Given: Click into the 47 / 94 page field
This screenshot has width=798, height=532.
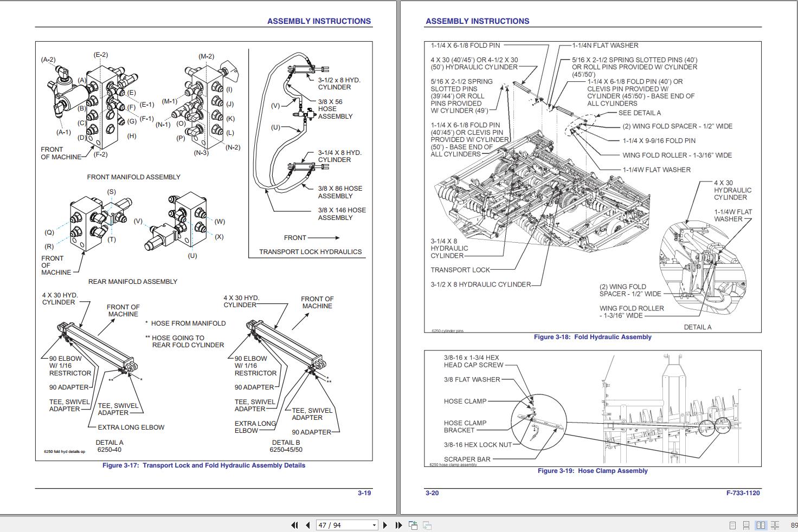Looking at the screenshot, I should (x=336, y=525).
